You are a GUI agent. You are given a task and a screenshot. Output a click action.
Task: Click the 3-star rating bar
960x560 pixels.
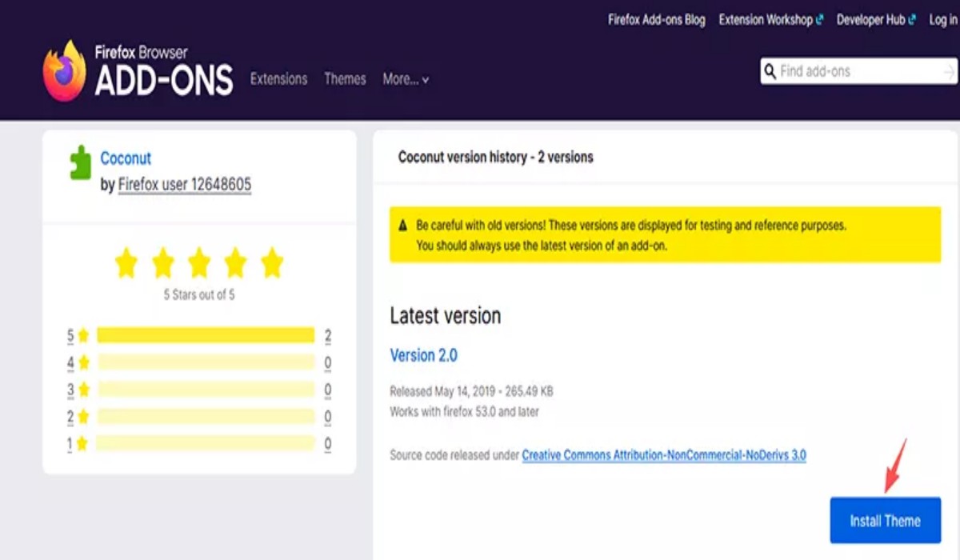pyautogui.click(x=206, y=390)
